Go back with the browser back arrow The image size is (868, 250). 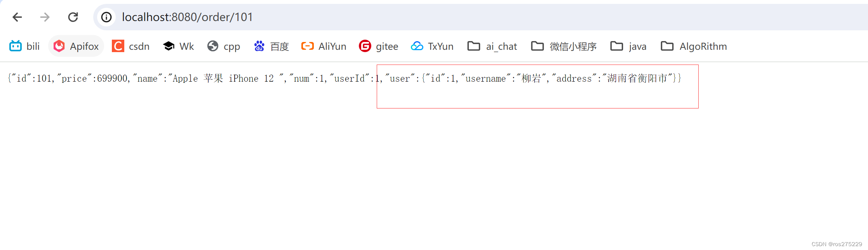17,17
